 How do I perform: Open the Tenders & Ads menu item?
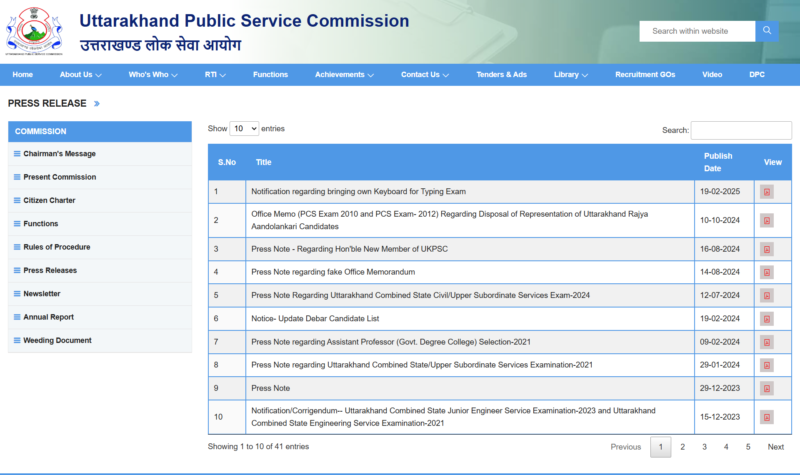click(x=501, y=75)
